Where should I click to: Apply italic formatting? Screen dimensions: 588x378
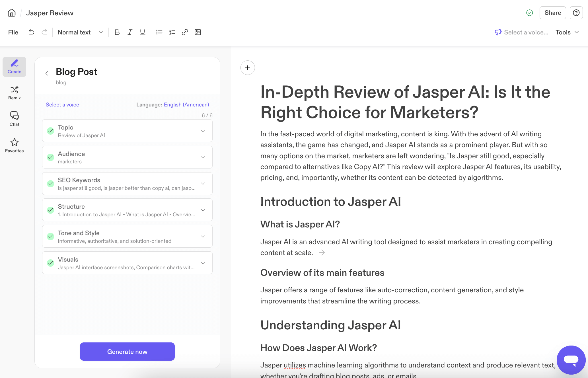[x=130, y=32]
